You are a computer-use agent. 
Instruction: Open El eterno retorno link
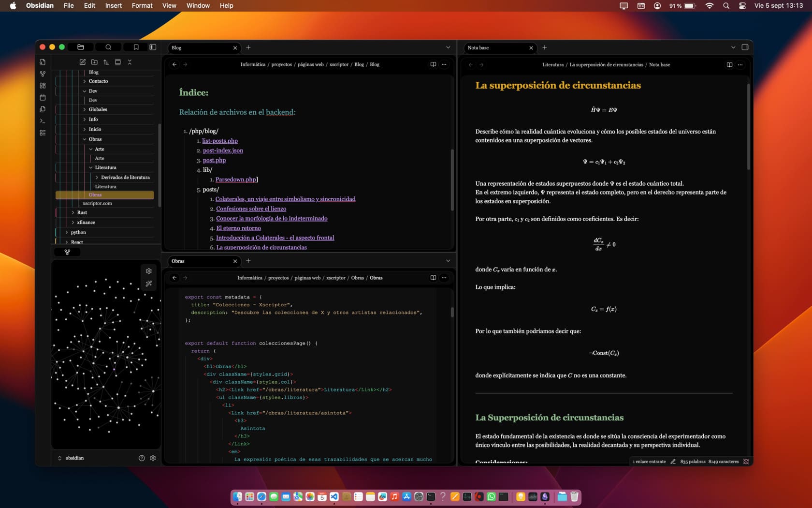(239, 228)
